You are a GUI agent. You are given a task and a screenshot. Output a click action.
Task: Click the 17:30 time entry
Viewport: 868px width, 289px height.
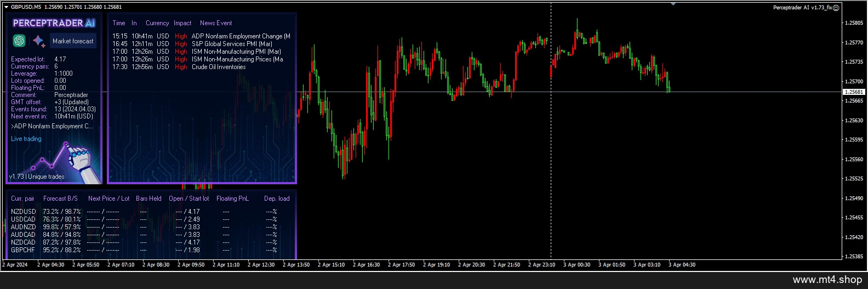(x=120, y=67)
